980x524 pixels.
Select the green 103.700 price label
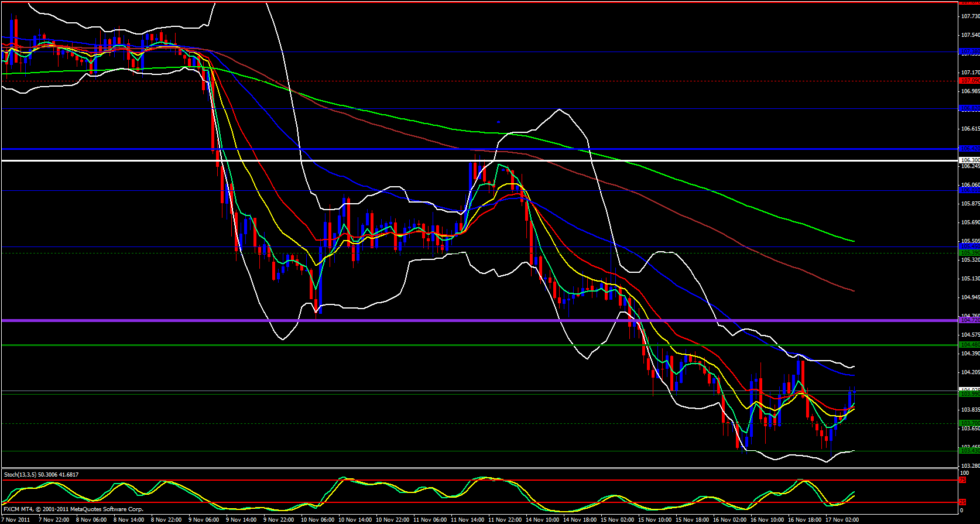pyautogui.click(x=969, y=423)
